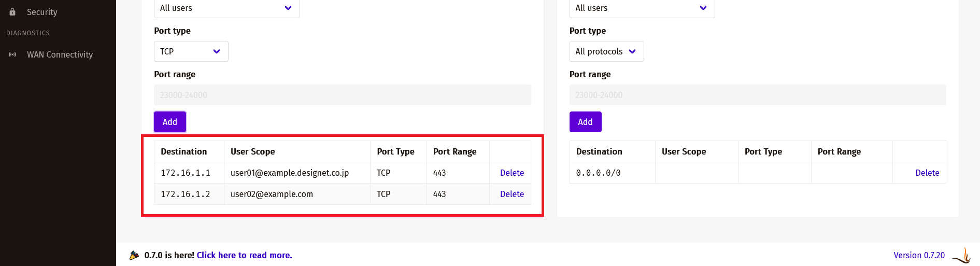Expand the right All users dropdown
This screenshot has width=980, height=266.
tap(642, 8)
